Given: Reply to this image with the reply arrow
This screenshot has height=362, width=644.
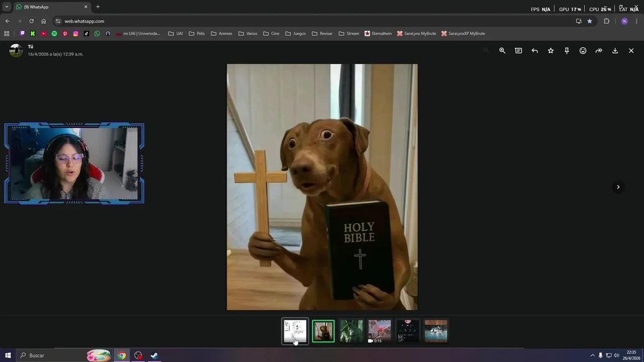Looking at the screenshot, I should click(534, 51).
